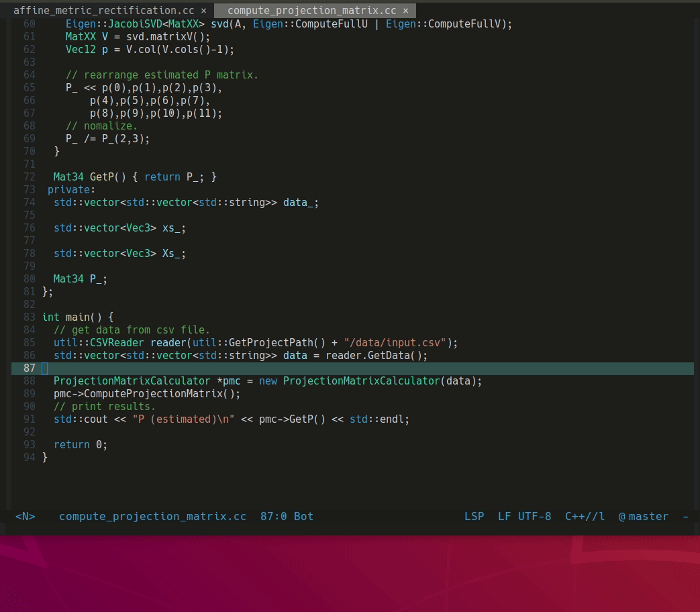Click the C++//l major mode indicator
The height and width of the screenshot is (612, 700).
coord(585,517)
